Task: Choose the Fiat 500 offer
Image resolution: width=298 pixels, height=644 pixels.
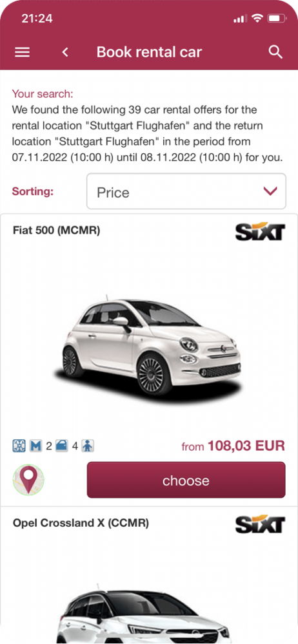Action: 186,480
